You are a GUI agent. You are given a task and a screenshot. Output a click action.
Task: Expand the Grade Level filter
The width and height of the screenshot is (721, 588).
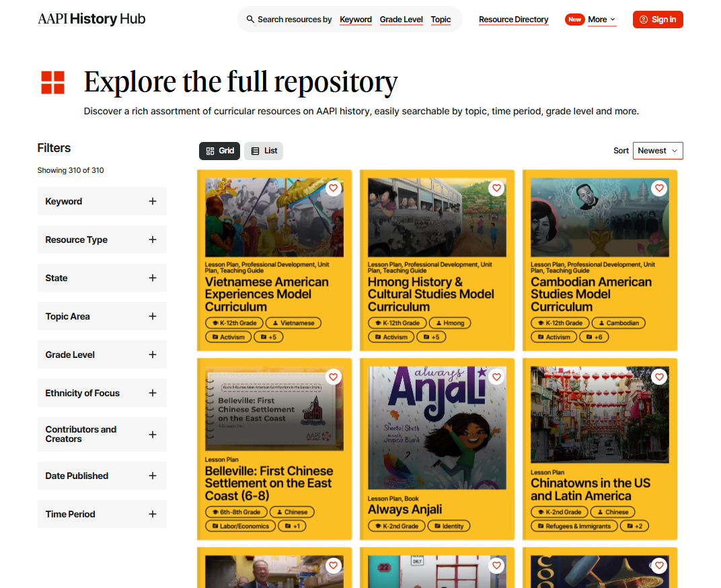pyautogui.click(x=102, y=355)
